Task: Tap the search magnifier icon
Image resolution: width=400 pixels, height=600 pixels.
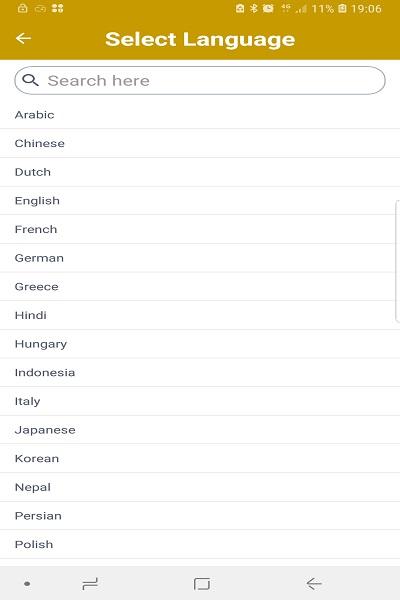Action: pyautogui.click(x=30, y=80)
